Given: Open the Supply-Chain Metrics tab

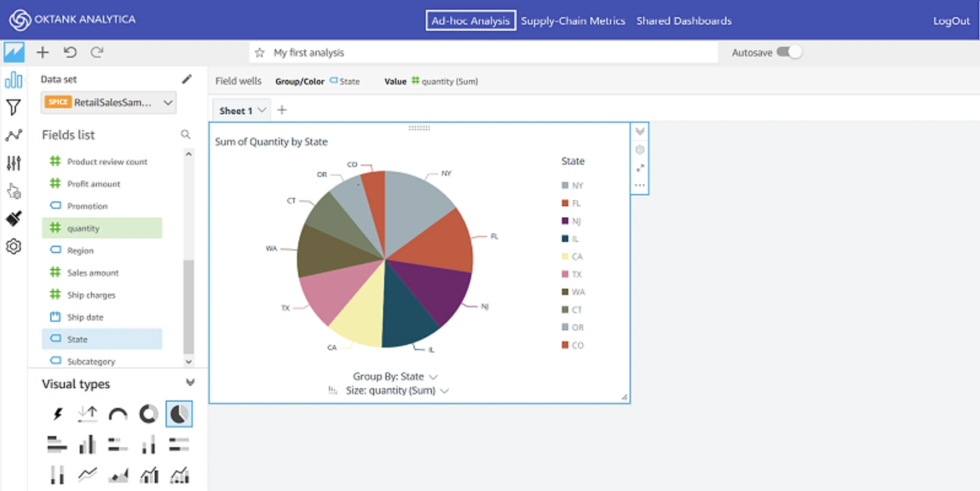Looking at the screenshot, I should pyautogui.click(x=573, y=21).
